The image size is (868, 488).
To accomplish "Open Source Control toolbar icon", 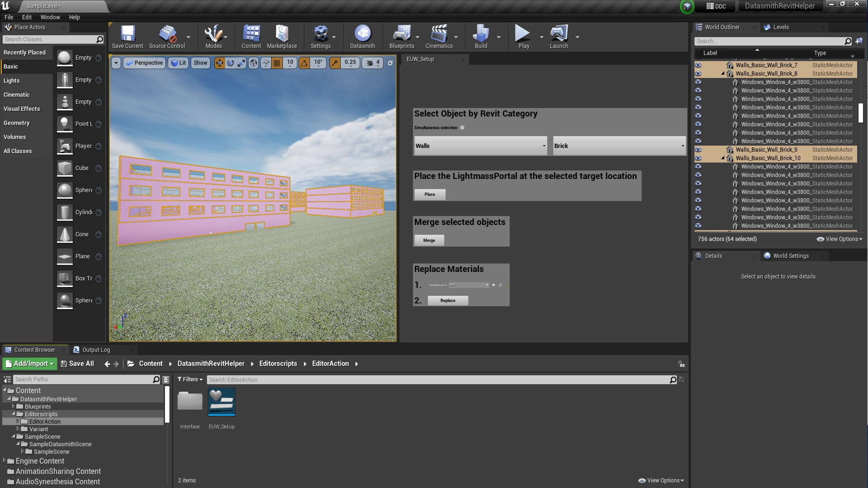I will click(167, 37).
